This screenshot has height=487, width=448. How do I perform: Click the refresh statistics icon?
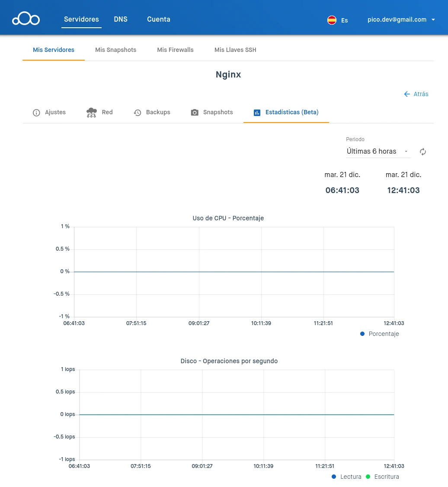click(423, 152)
